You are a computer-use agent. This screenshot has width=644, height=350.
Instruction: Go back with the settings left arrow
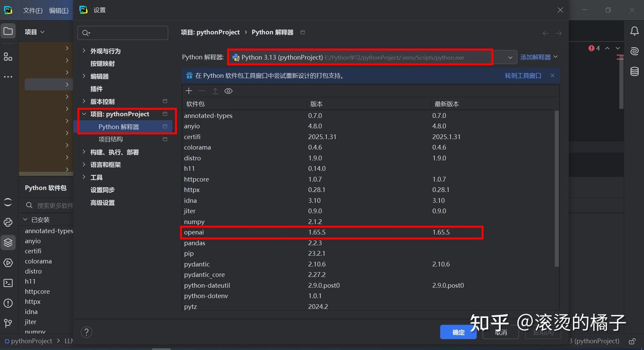[546, 33]
